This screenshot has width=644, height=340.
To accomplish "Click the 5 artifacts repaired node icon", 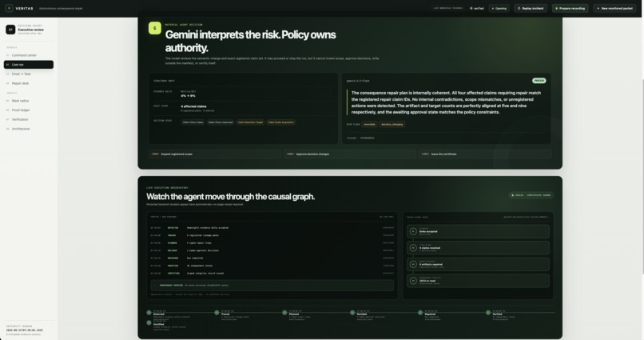I will point(413,264).
